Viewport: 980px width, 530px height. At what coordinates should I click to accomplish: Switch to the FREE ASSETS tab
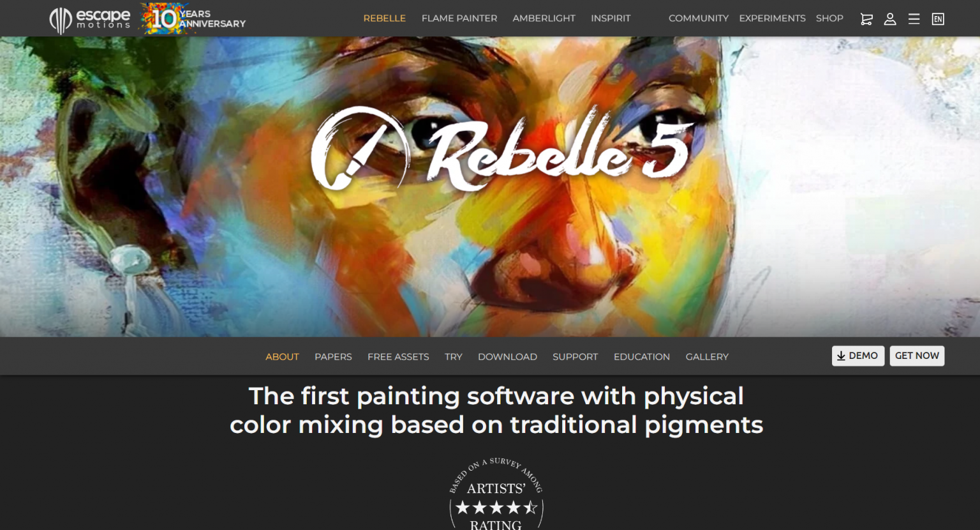click(398, 357)
